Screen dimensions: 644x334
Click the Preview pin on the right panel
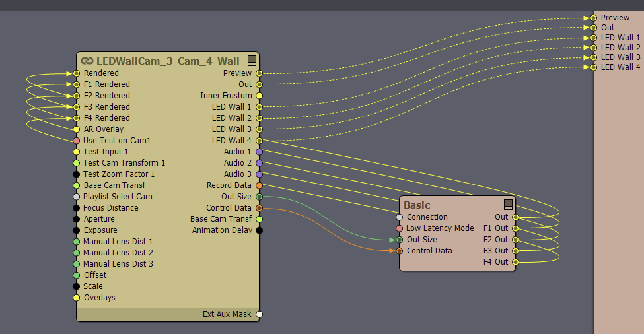coord(594,18)
